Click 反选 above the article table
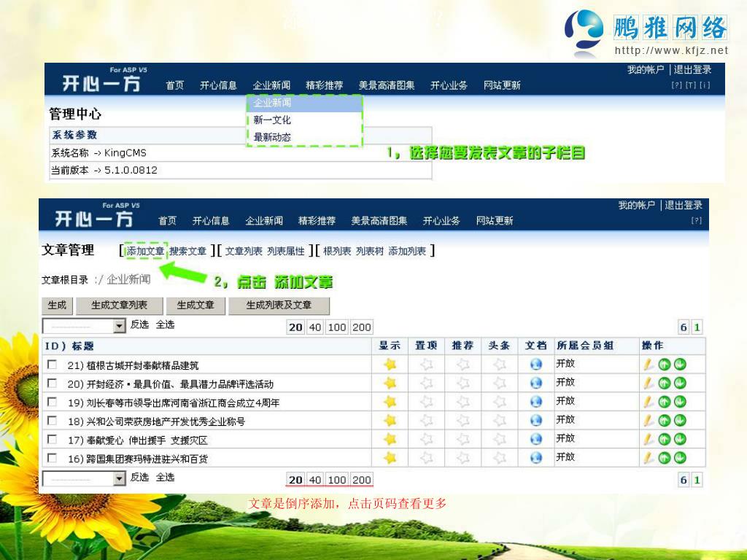 [139, 324]
